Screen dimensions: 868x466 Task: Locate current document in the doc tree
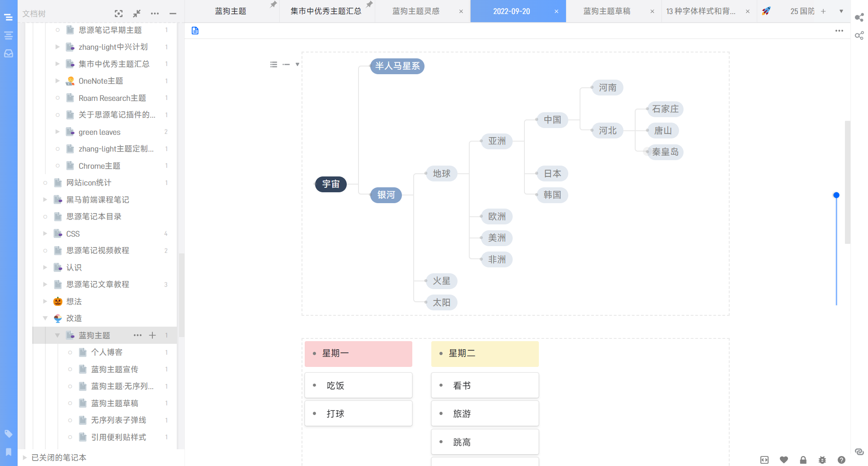118,14
